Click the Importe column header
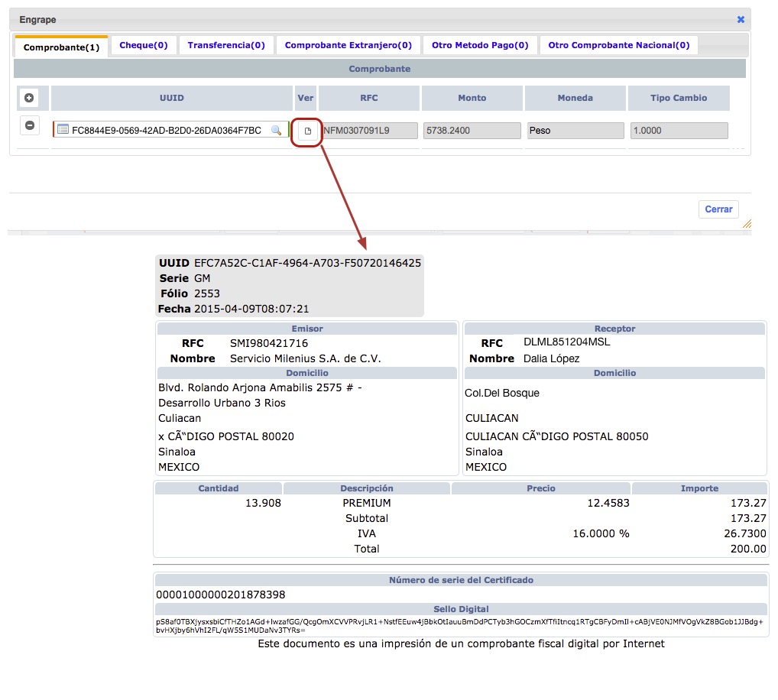The width and height of the screenshot is (778, 700). (699, 488)
